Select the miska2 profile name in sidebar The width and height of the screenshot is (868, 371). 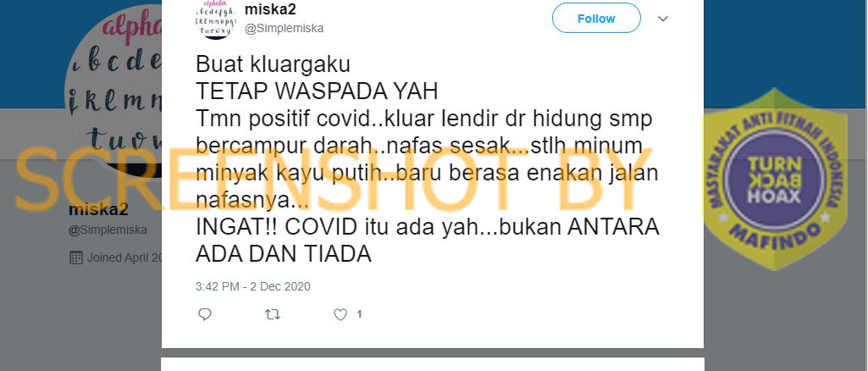click(x=98, y=210)
